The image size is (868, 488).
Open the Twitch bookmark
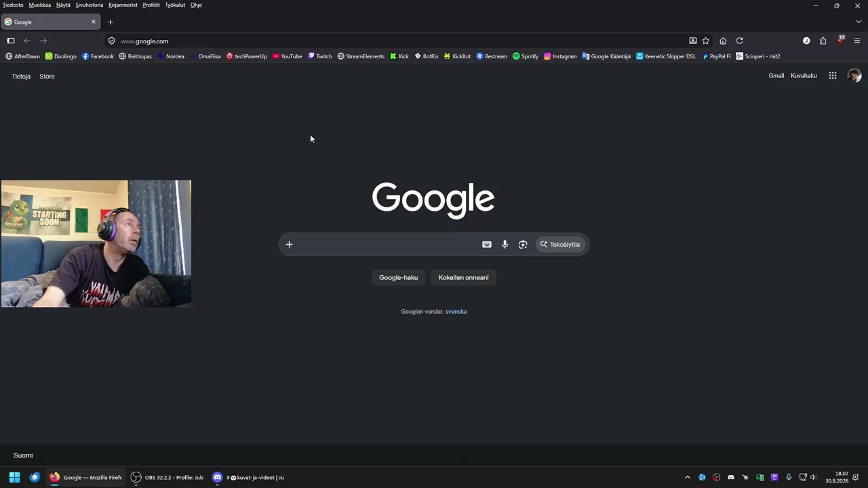[x=319, y=56]
